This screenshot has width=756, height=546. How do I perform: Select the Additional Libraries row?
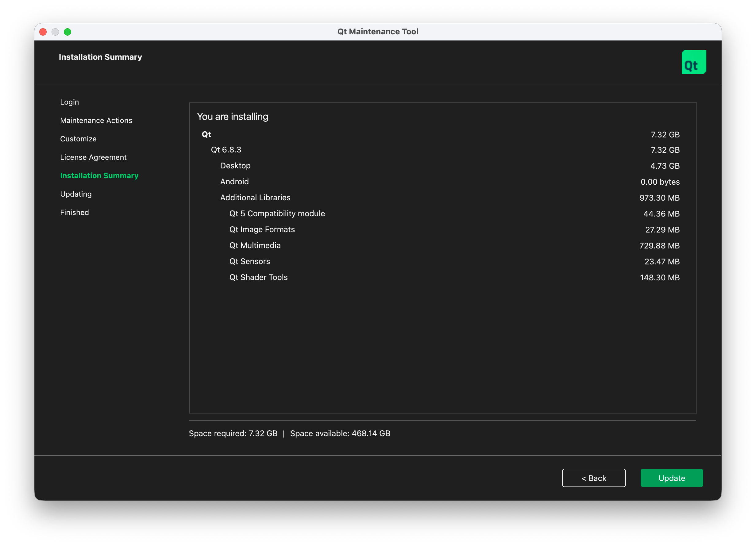pos(255,198)
